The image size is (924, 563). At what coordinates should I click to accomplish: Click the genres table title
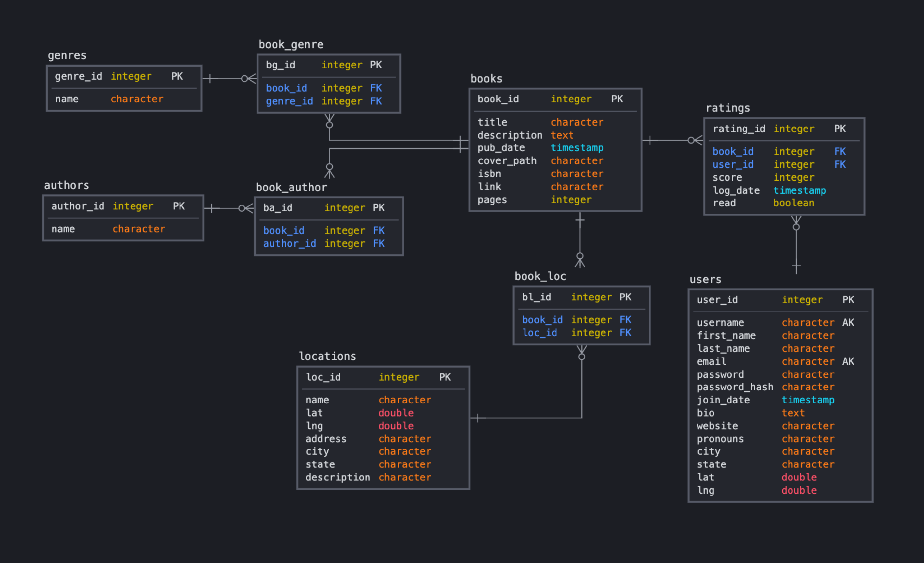pos(67,55)
